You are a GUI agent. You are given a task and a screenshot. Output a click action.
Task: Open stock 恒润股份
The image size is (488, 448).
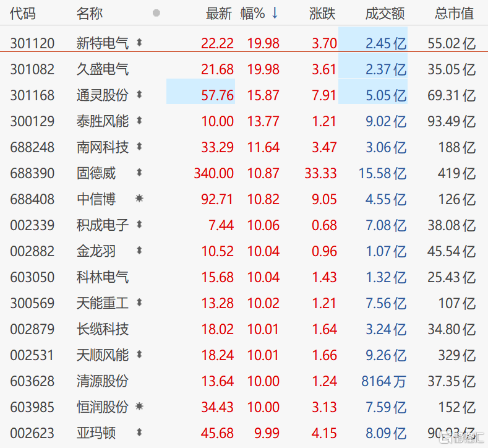tap(103, 407)
